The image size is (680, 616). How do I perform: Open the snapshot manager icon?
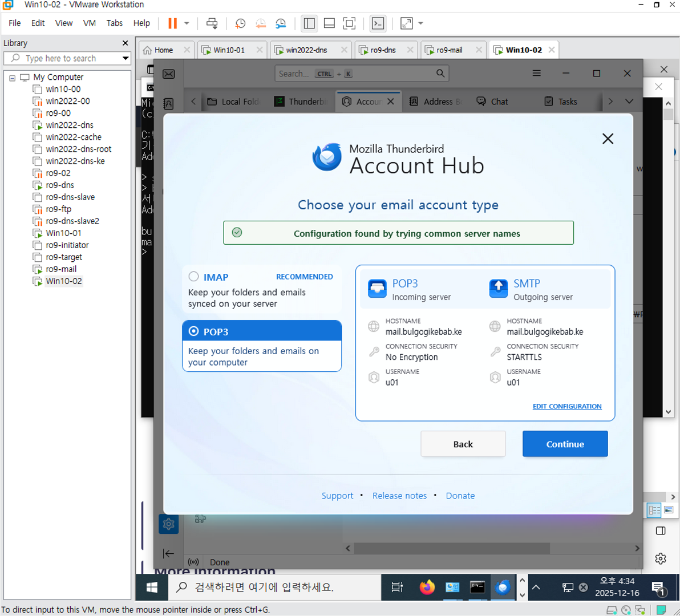281,23
